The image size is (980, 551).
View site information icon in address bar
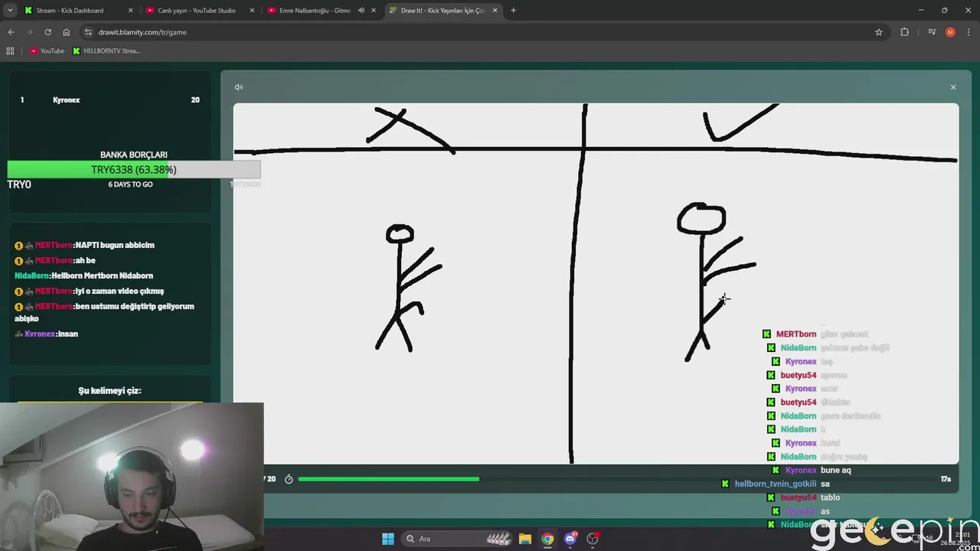(x=89, y=32)
